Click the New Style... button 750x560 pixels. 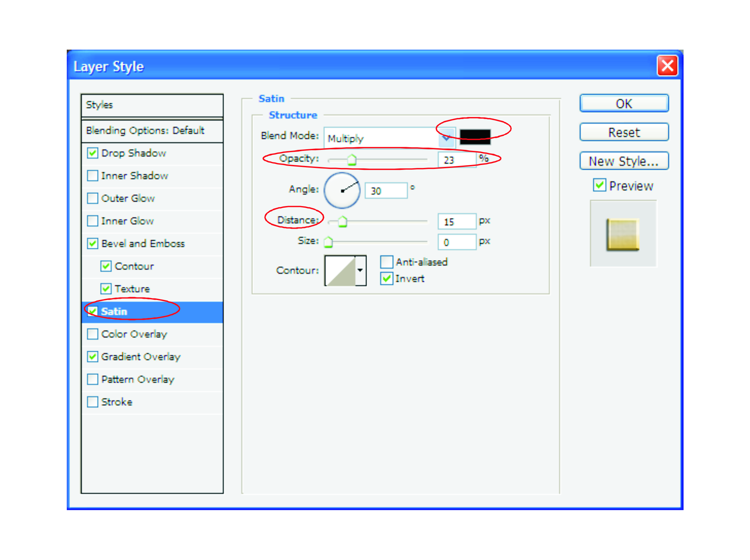[624, 161]
